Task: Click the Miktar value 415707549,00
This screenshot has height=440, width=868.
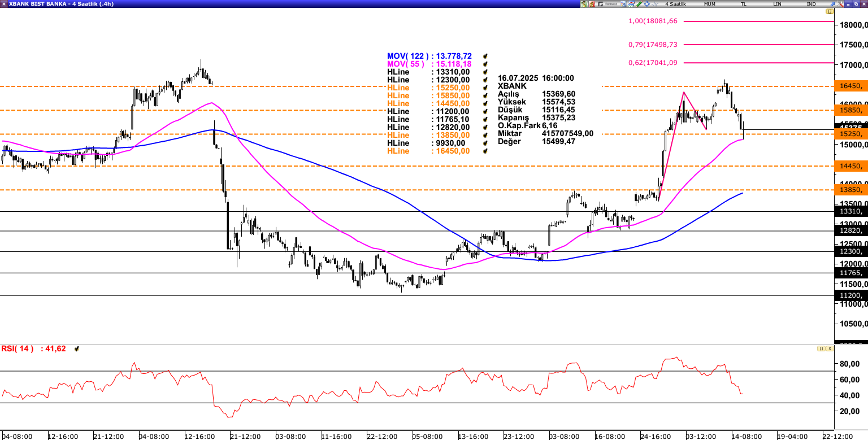Action: tap(567, 133)
